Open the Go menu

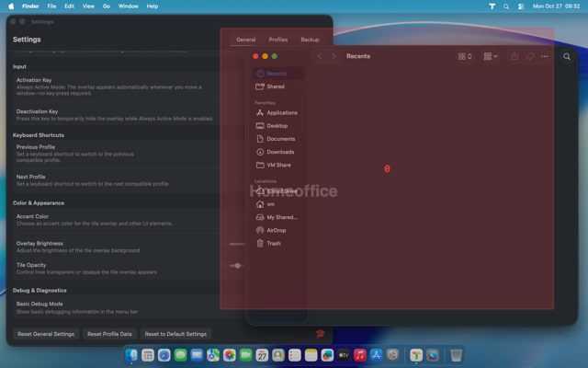click(107, 6)
